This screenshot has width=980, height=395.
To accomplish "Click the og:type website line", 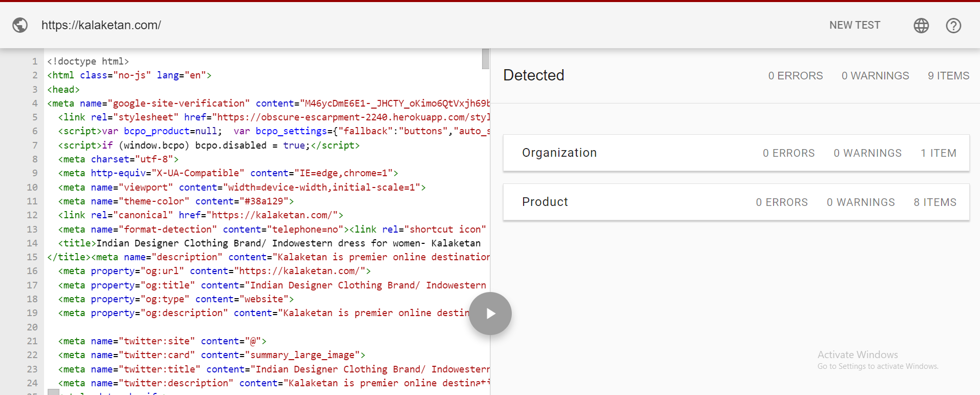I will [x=176, y=299].
